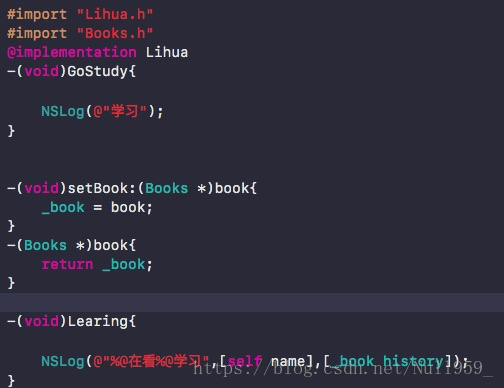This screenshot has height=388, width=504.
Task: Click the GoStudy method name
Action: pos(97,71)
